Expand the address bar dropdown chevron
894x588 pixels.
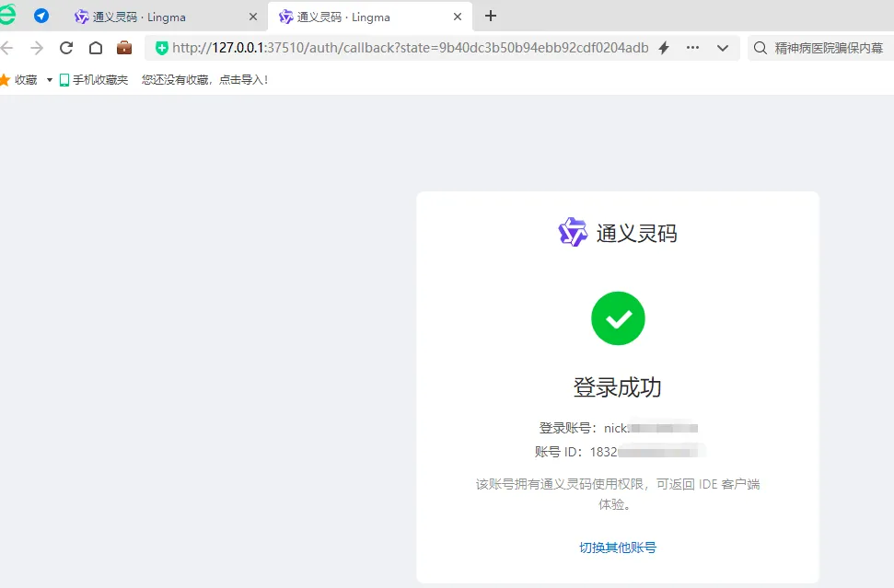(x=723, y=48)
